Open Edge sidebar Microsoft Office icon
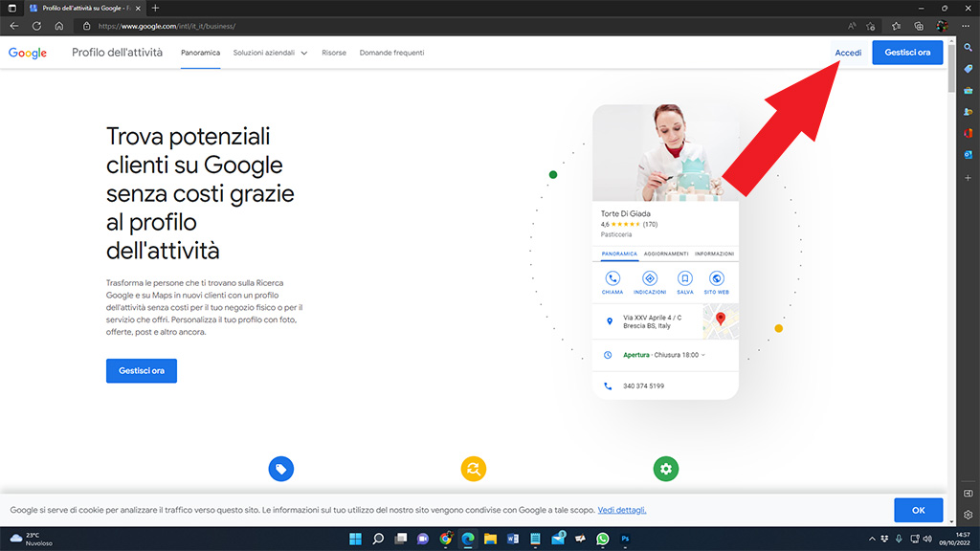The height and width of the screenshot is (551, 980). click(969, 133)
